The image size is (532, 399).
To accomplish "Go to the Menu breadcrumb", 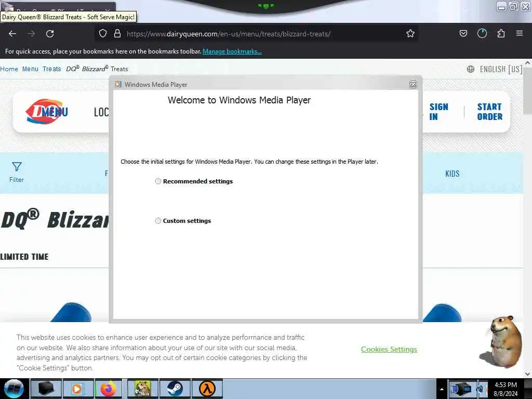I will click(x=30, y=69).
